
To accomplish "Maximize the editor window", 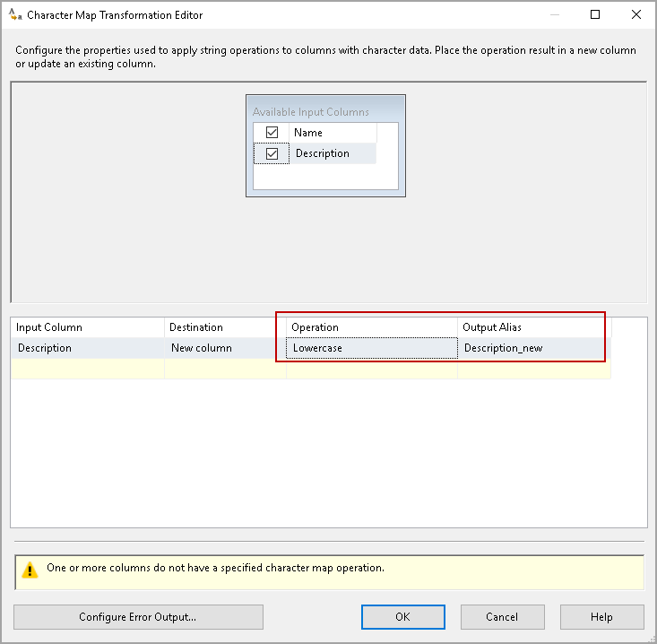I will 595,14.
